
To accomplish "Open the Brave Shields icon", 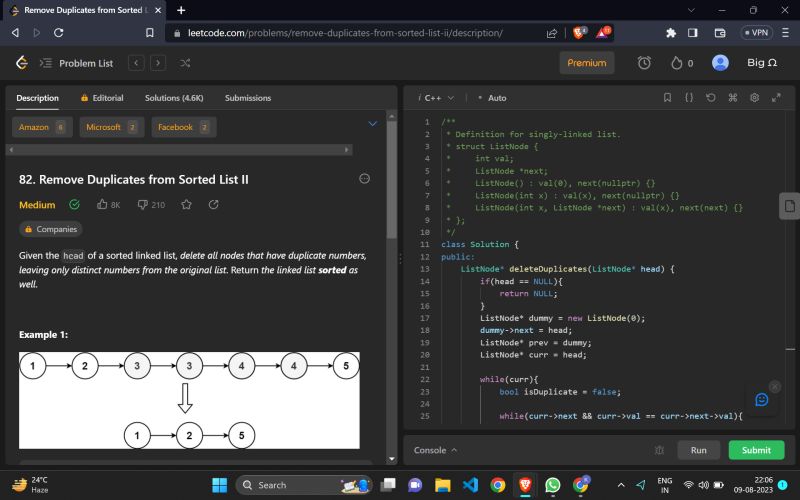I will tap(580, 33).
